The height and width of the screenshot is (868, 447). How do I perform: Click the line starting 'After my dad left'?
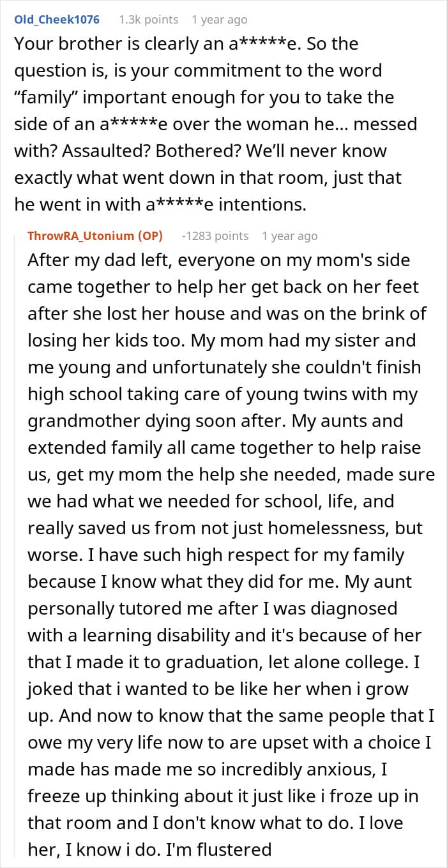(x=219, y=260)
